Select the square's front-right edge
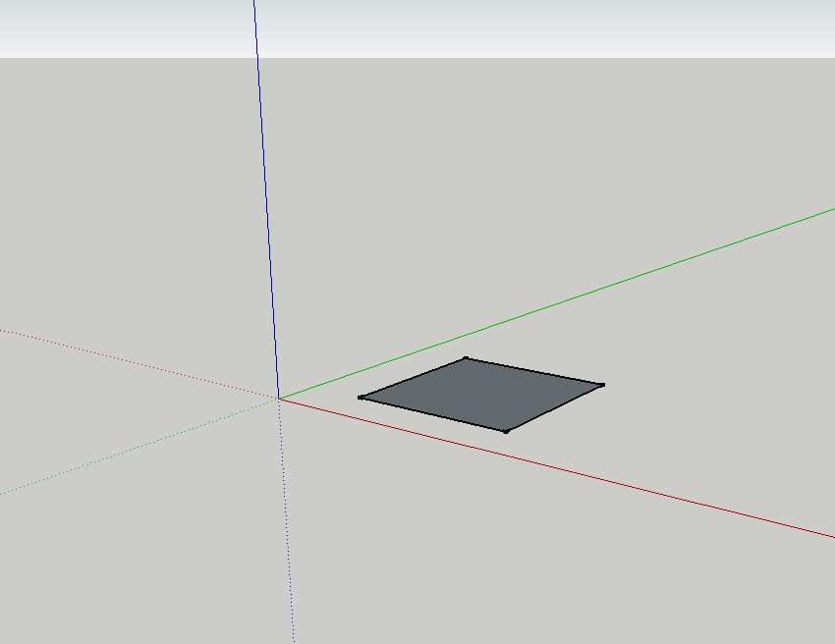 (x=554, y=407)
